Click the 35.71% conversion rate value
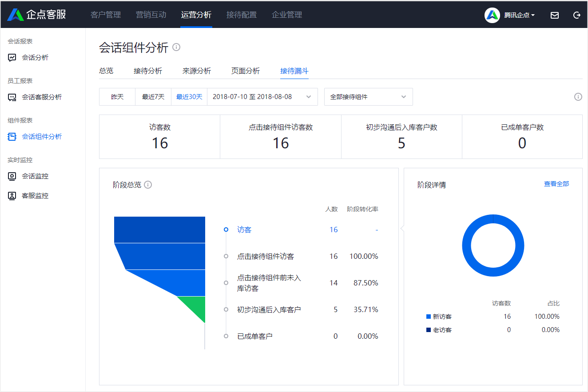This screenshot has width=588, height=392. pos(366,310)
